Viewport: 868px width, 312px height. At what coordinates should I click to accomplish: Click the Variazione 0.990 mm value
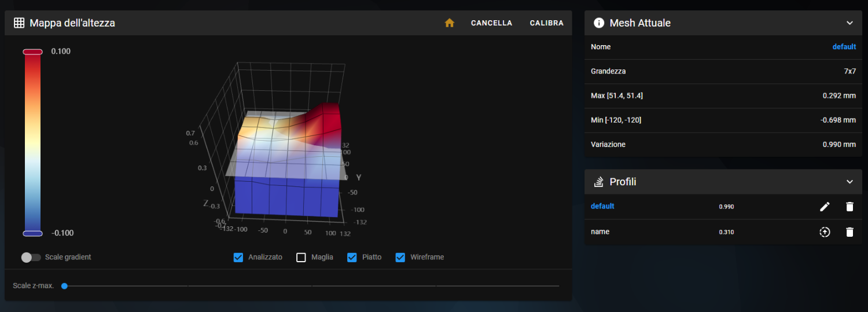(839, 145)
